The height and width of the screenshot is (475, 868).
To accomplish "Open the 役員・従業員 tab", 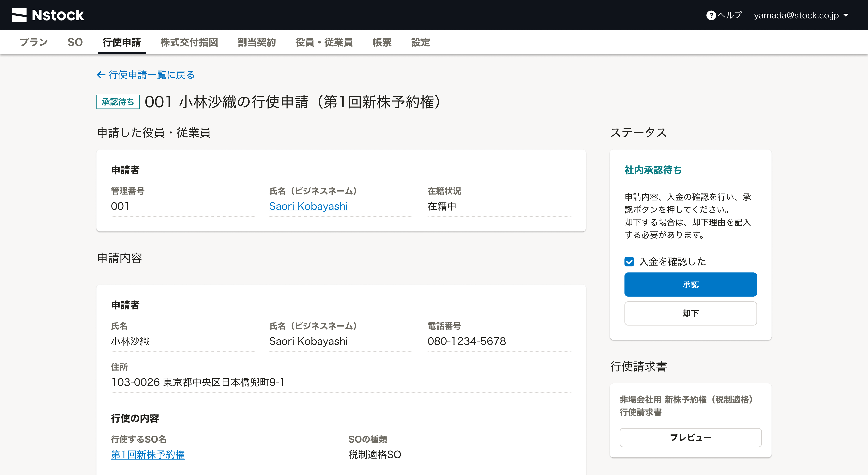I will (324, 42).
